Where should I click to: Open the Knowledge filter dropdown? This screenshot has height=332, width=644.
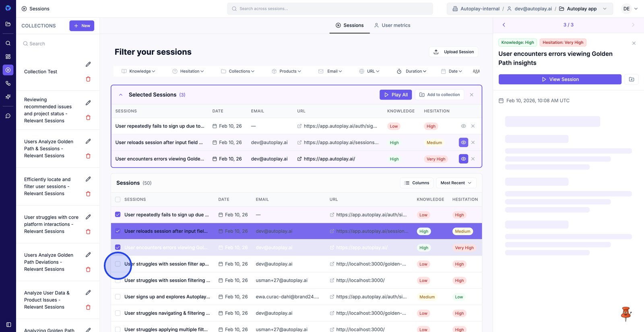[x=138, y=71]
